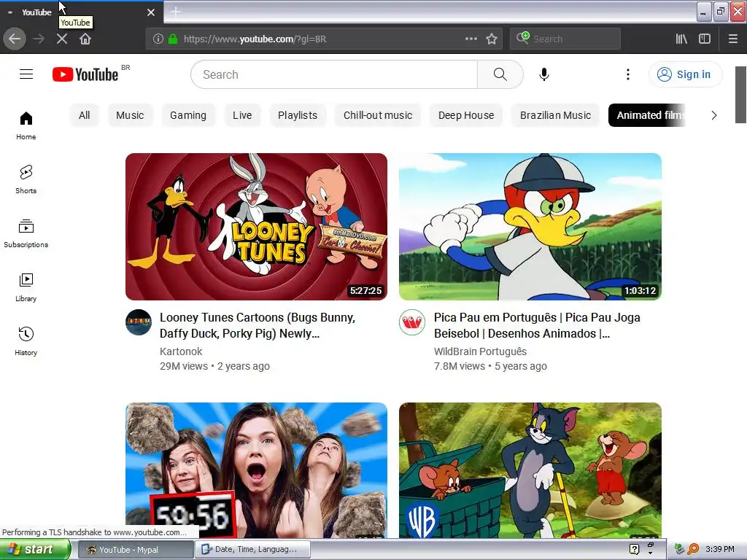Open YouTube settings three-dot menu
This screenshot has width=747, height=560.
click(628, 74)
